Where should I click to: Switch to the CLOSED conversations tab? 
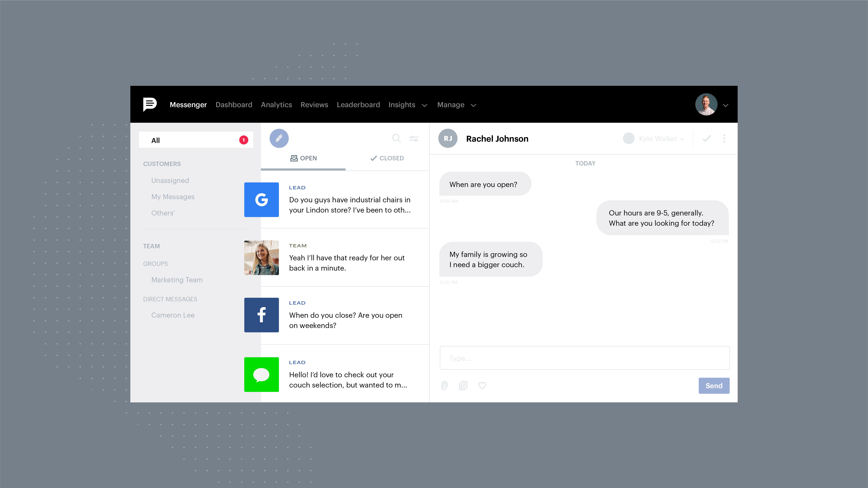[x=387, y=158]
